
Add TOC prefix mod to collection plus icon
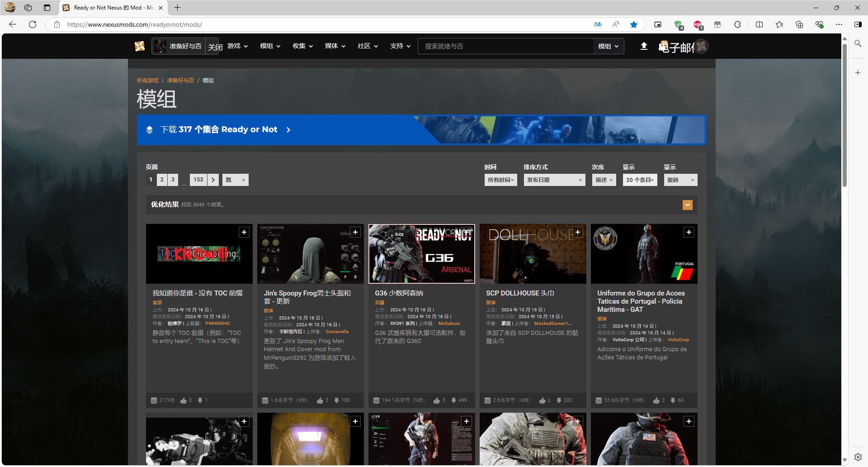click(244, 232)
